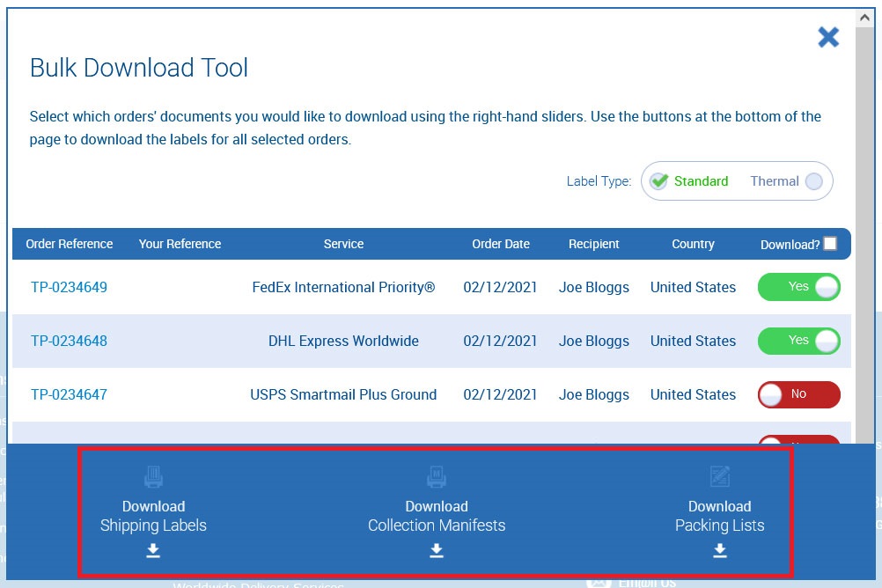Click the Download Collection Manifests button

[437, 512]
